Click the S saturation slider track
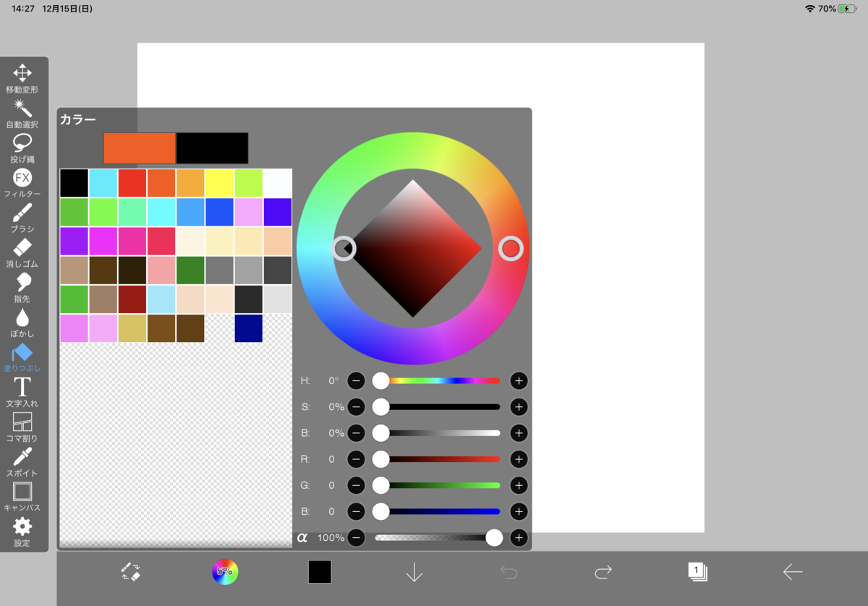The image size is (868, 606). [438, 406]
